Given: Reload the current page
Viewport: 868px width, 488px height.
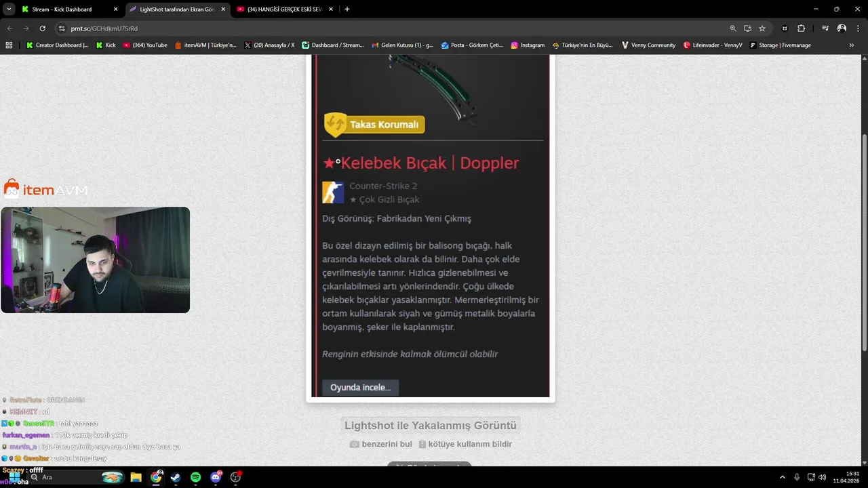Looking at the screenshot, I should [x=42, y=28].
